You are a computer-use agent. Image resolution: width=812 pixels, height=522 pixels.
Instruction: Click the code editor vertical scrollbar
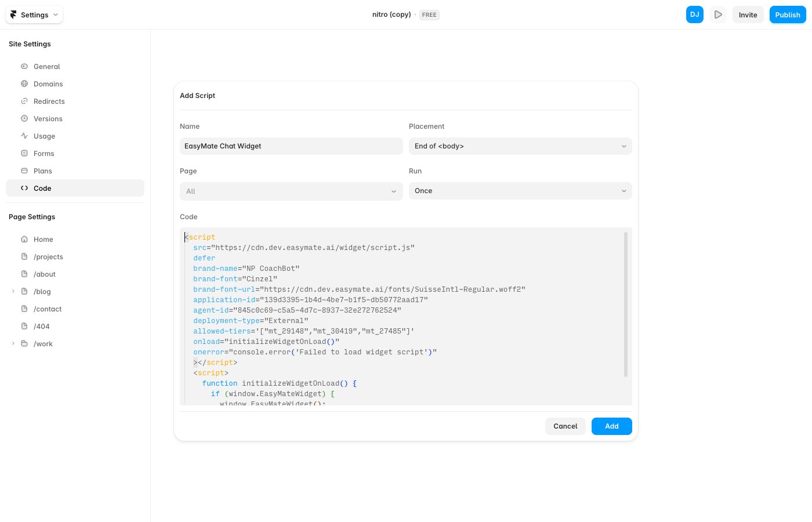[x=626, y=304]
